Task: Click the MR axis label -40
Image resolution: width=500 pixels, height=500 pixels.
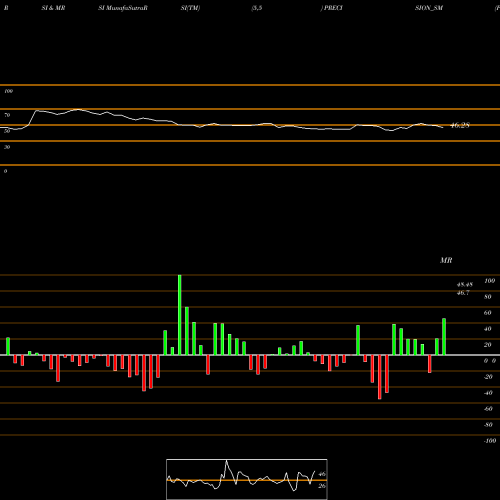Action: click(488, 393)
